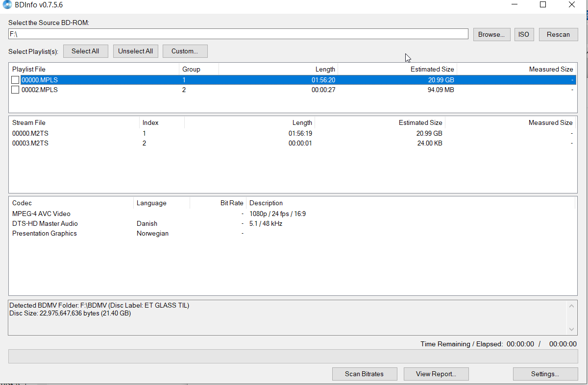Click the 94.09 MB estimated size cell

(x=441, y=90)
